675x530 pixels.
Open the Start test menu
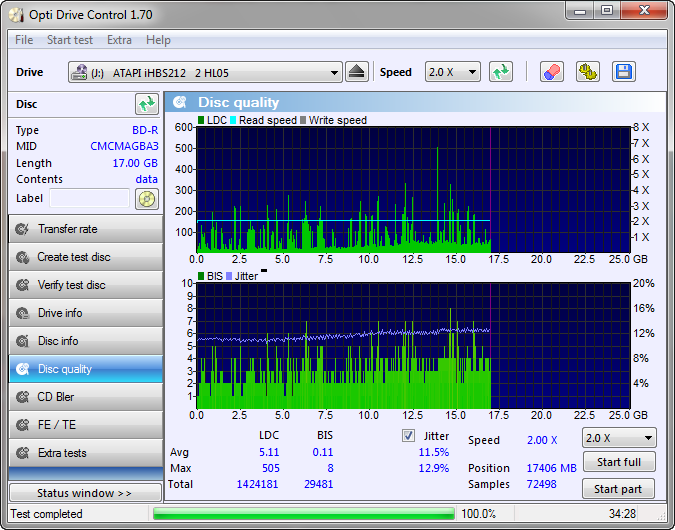point(70,40)
